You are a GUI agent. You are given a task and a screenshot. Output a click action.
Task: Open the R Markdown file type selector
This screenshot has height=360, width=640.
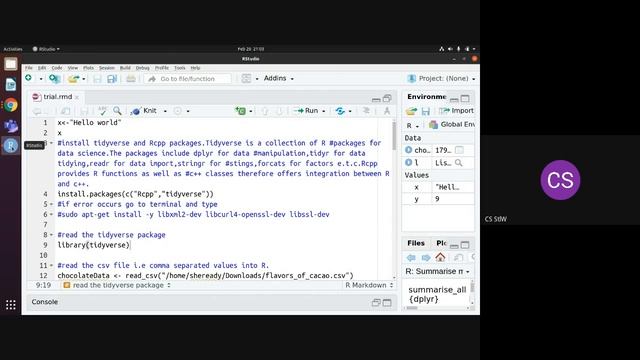[x=369, y=285]
